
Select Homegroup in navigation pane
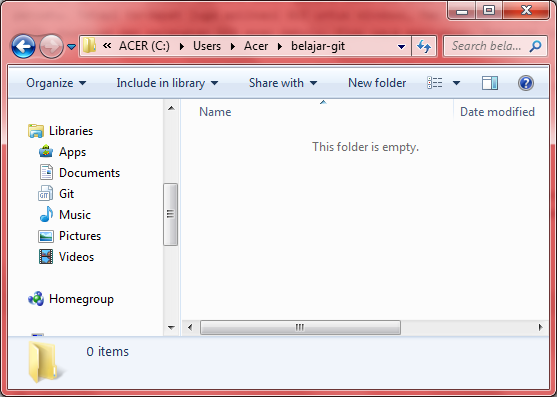click(x=81, y=299)
